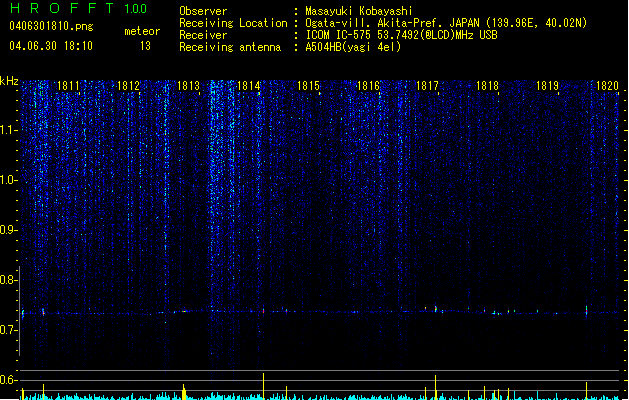Select observer name Masayuki Kobayashi
629x400 pixels.
coord(359,11)
